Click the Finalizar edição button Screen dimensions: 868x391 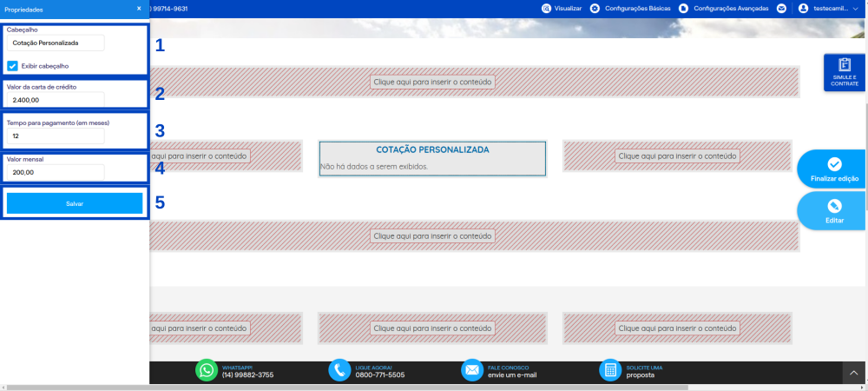pyautogui.click(x=833, y=169)
